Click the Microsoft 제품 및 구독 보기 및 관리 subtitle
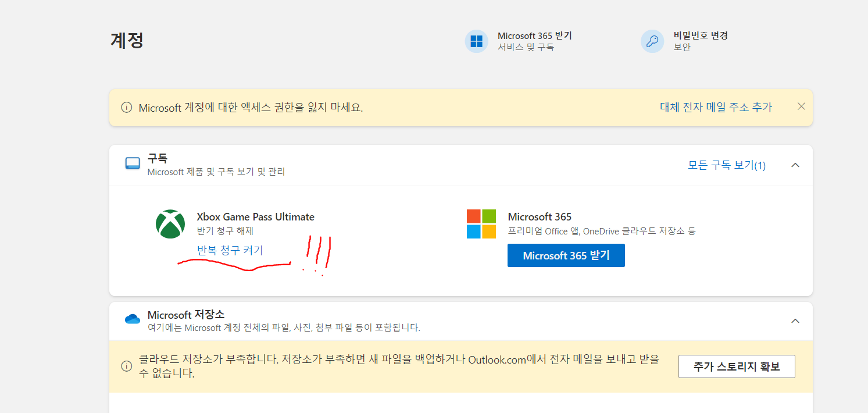 216,172
